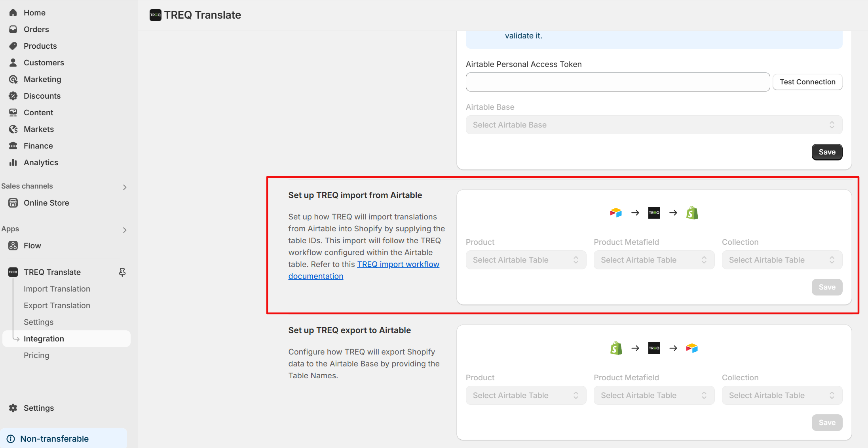Open Analytics in the sidebar
This screenshot has height=448, width=868.
point(41,162)
